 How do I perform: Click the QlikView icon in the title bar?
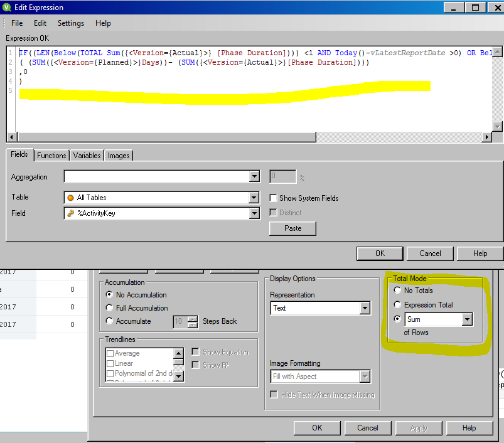[x=7, y=8]
